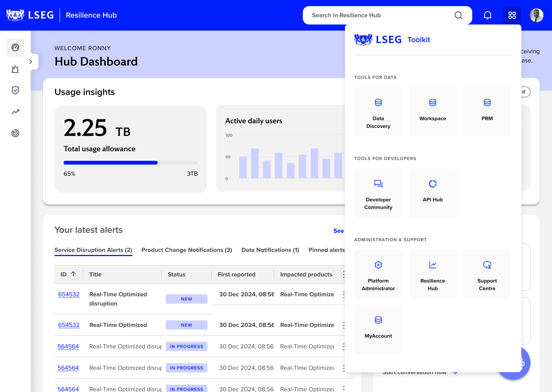Switch to Data Notifications tab

(x=270, y=250)
